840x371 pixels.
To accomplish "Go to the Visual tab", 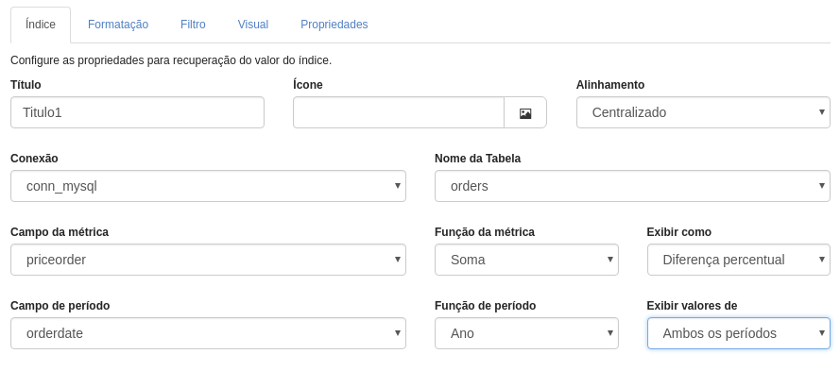I will 253,25.
